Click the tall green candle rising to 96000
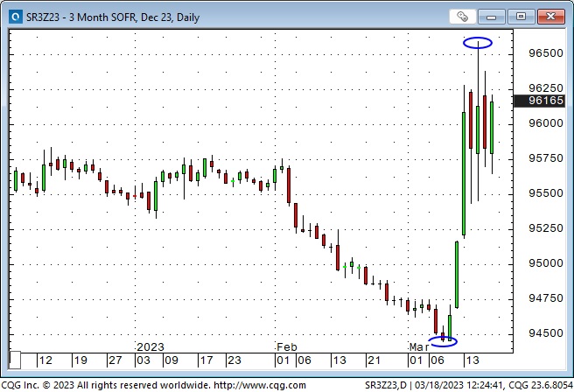 point(464,173)
